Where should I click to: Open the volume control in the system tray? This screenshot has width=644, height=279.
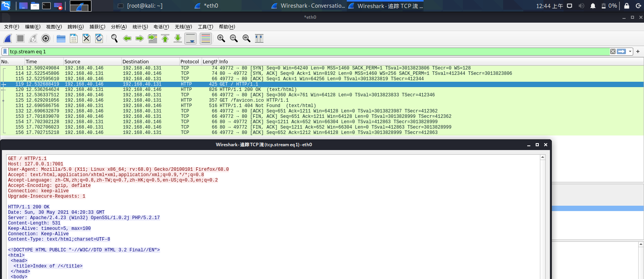click(581, 6)
